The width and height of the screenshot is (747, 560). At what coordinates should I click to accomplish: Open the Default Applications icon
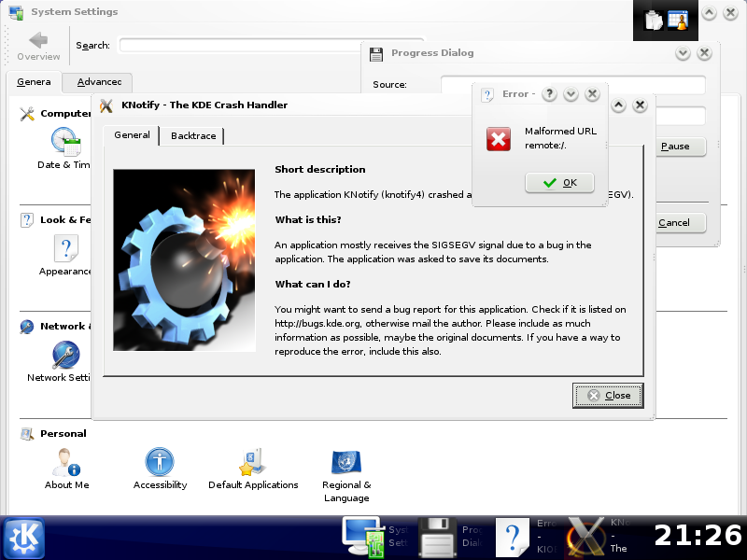pyautogui.click(x=253, y=462)
